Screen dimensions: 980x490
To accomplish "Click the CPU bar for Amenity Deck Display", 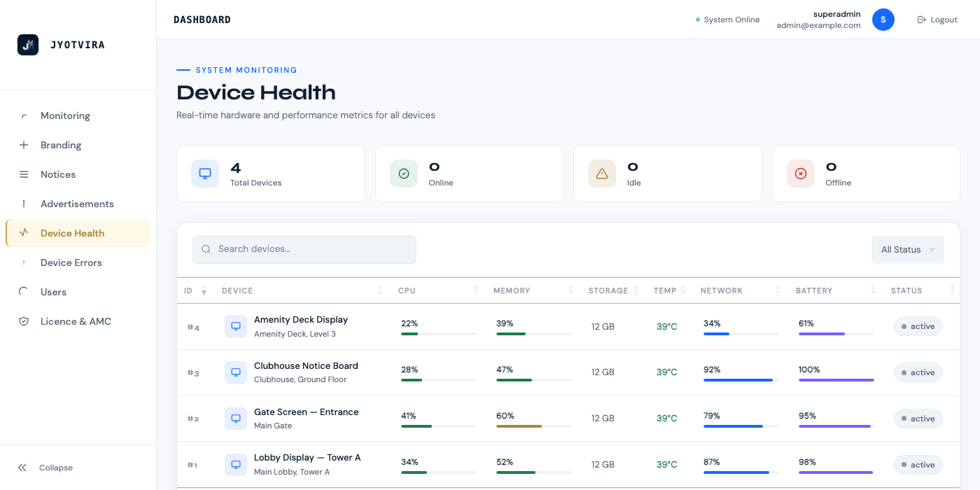I will (x=439, y=334).
